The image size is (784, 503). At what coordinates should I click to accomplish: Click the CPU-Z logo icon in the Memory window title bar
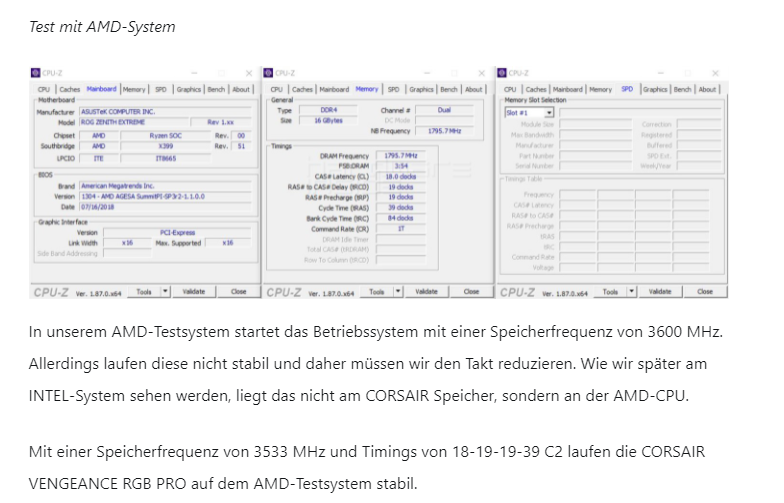click(x=268, y=73)
